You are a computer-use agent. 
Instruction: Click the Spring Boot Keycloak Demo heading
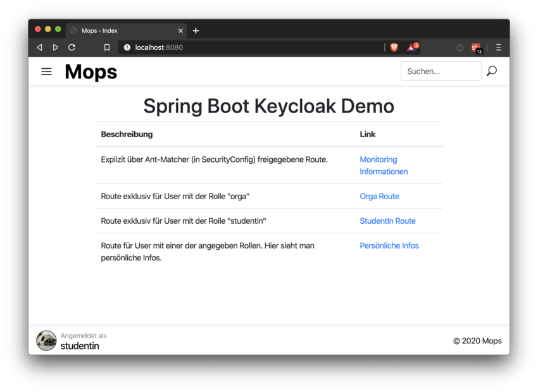268,106
